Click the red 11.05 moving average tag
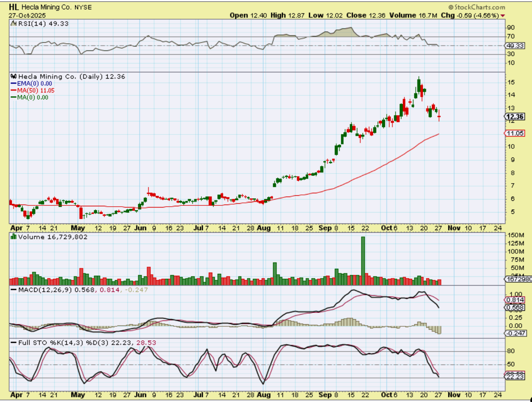Viewport: 532px width, 402px height. coord(515,133)
